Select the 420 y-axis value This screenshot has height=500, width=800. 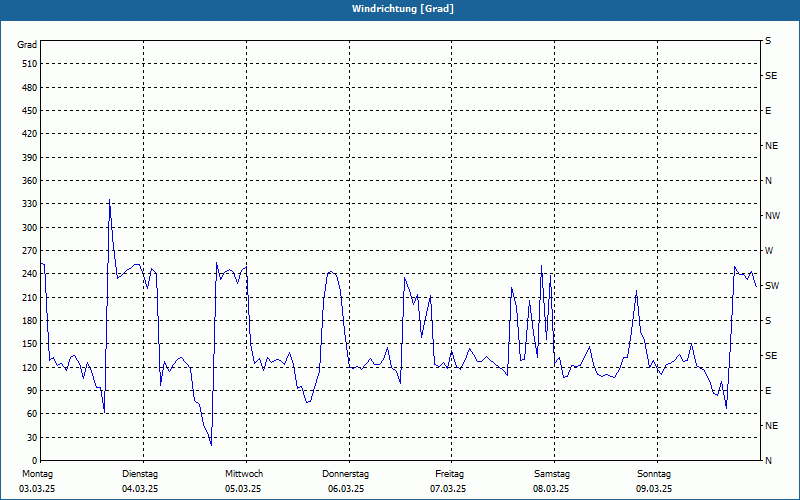(30, 134)
